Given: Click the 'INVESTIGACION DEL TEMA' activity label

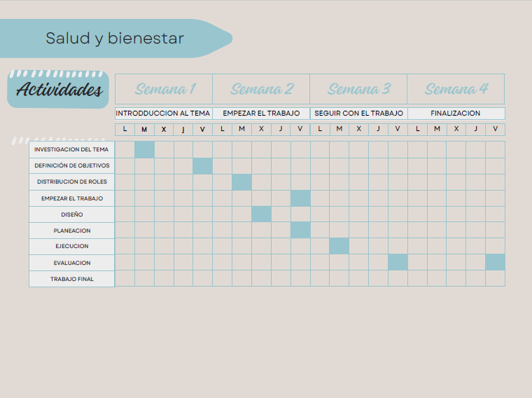Looking at the screenshot, I should point(71,149).
